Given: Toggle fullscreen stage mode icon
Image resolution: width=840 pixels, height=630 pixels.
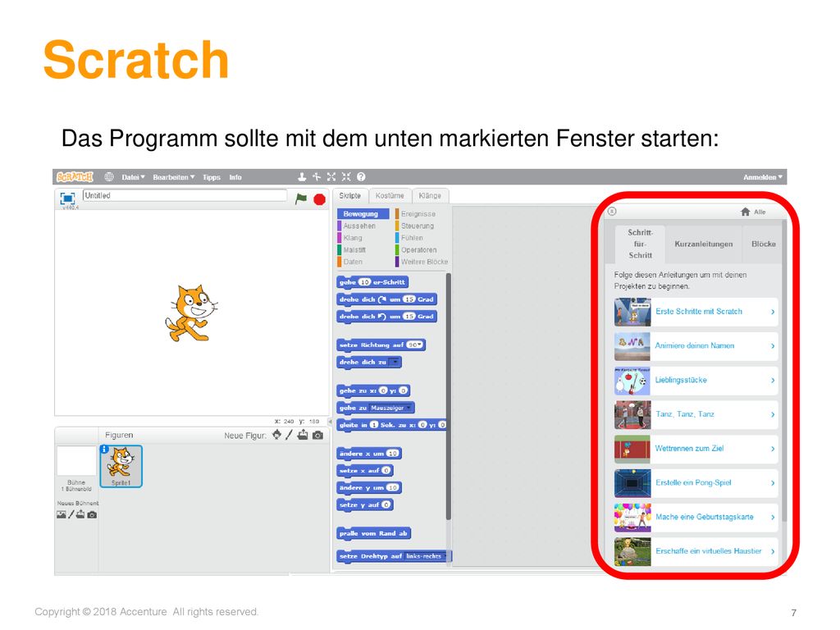Looking at the screenshot, I should 67,199.
